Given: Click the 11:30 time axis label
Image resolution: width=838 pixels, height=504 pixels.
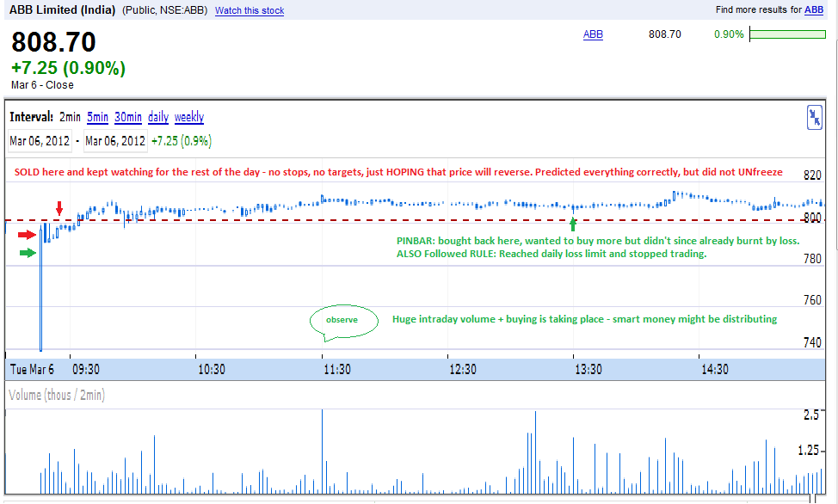Looking at the screenshot, I should click(x=337, y=369).
